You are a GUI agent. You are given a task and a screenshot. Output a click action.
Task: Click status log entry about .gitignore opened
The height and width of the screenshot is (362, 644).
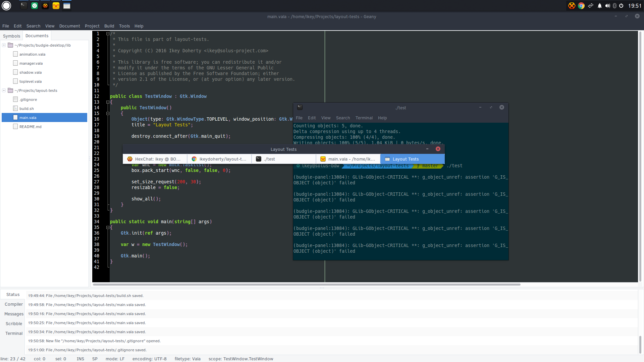(94, 341)
